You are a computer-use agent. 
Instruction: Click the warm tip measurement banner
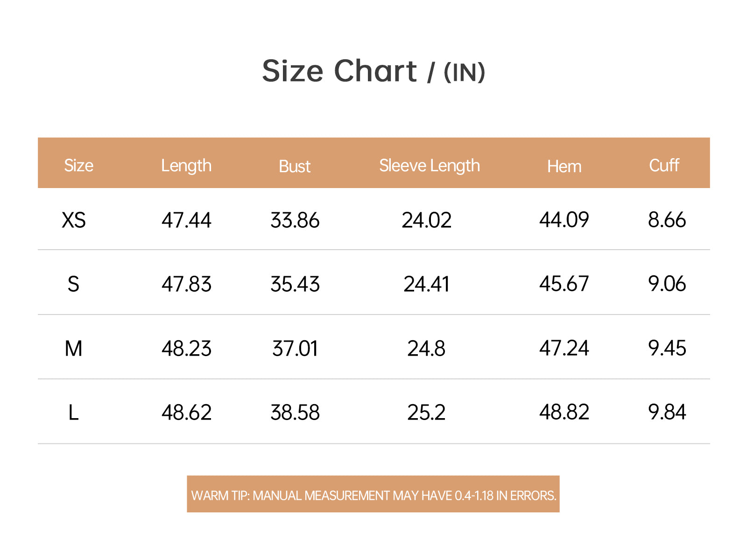[373, 494]
